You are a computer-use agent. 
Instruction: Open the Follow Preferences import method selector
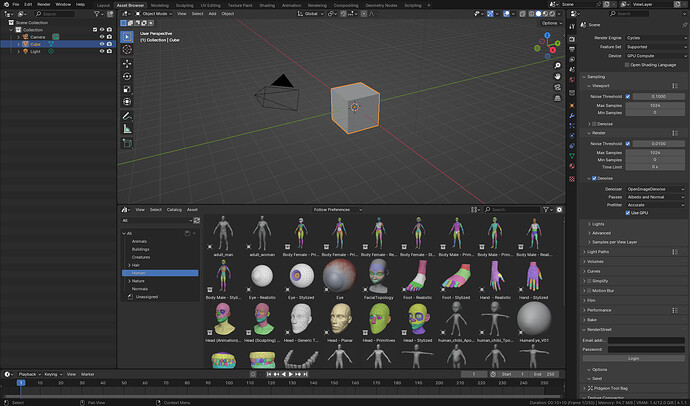pyautogui.click(x=338, y=210)
